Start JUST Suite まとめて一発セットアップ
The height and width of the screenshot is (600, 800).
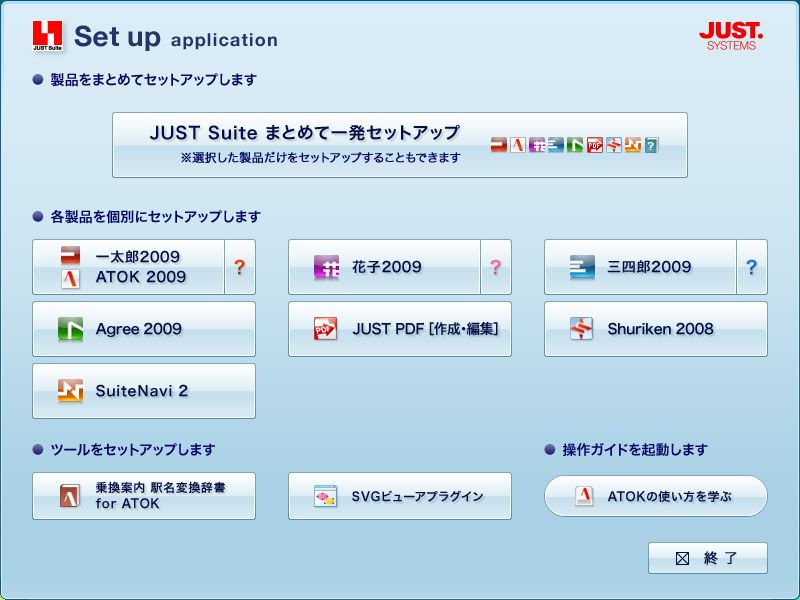[x=400, y=145]
